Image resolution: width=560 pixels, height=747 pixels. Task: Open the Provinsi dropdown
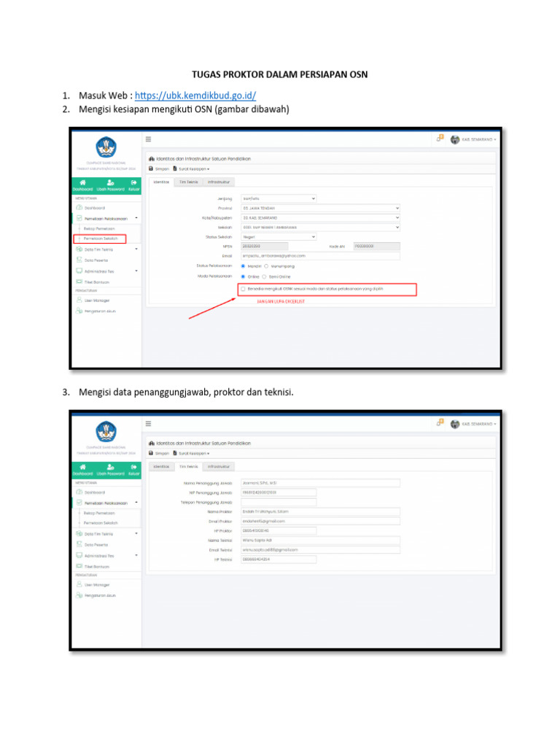321,208
